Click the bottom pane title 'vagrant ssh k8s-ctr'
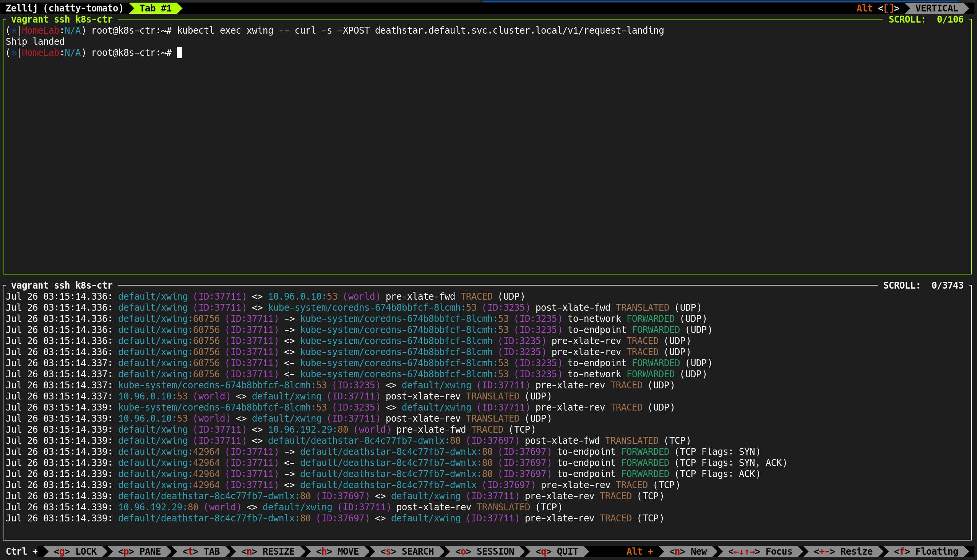This screenshot has width=977, height=560. [x=62, y=286]
